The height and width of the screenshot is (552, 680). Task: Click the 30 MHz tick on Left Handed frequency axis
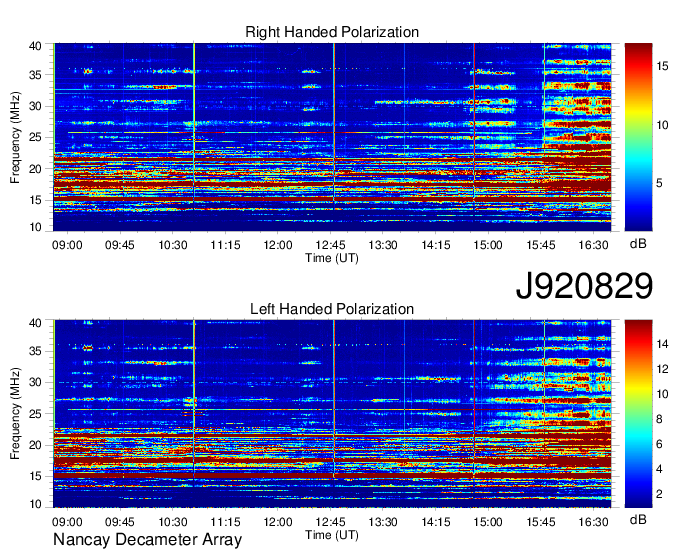(x=36, y=382)
